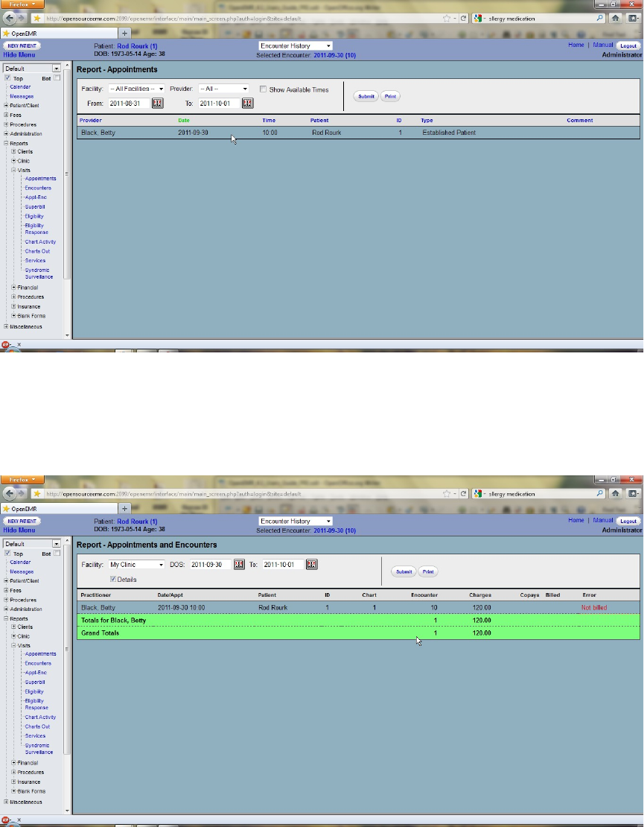Click bookmark star in URL bar of Appointments-only report window
Image resolution: width=644 pixels, height=827 pixels.
coord(447,18)
